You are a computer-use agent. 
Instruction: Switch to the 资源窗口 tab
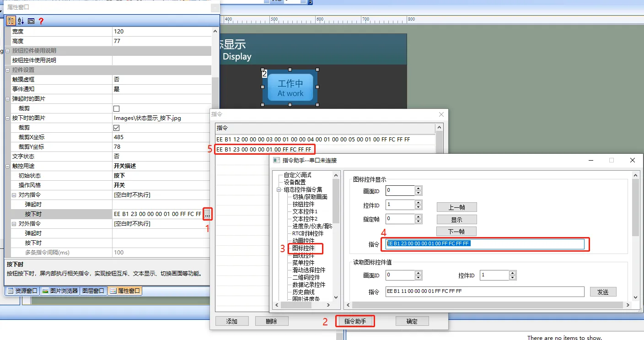coord(22,290)
